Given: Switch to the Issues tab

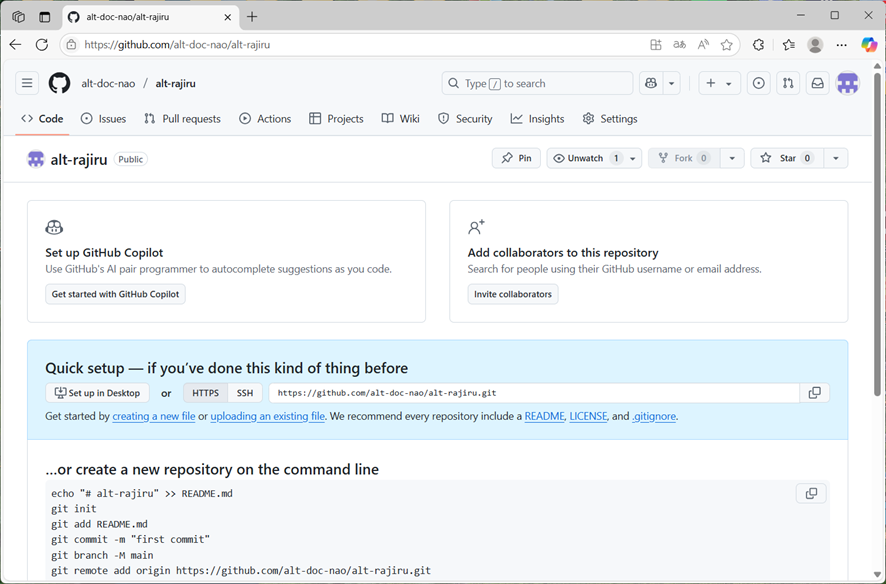Looking at the screenshot, I should tap(103, 119).
